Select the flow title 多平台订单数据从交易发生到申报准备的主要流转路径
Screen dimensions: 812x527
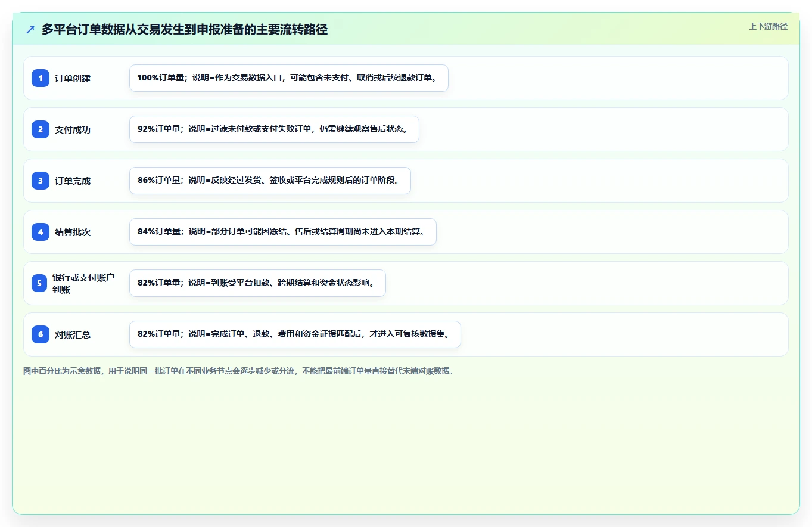(x=185, y=30)
